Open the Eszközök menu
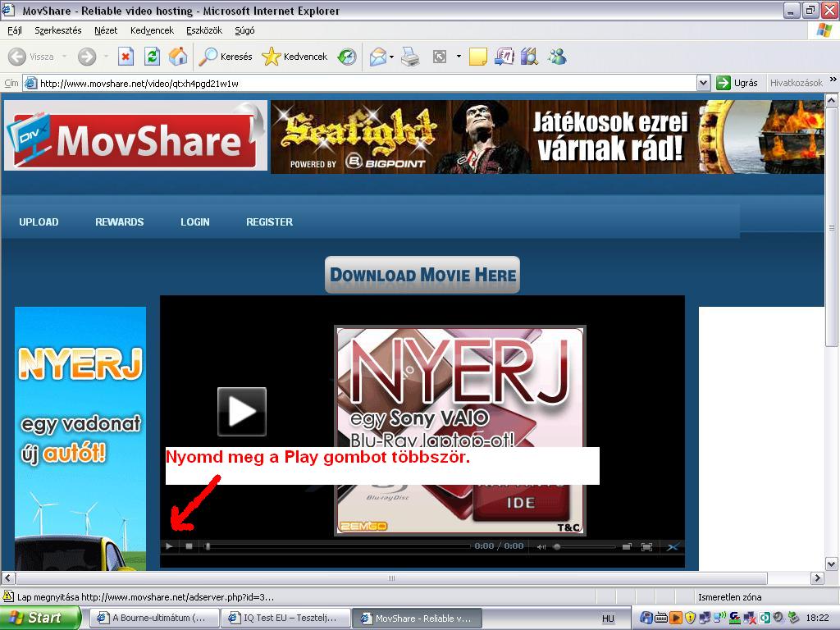Image resolution: width=840 pixels, height=630 pixels. point(204,30)
